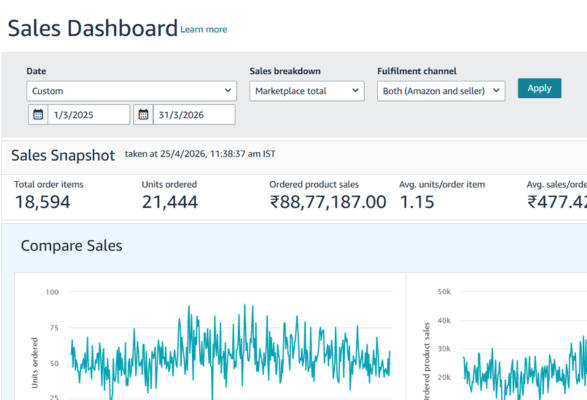Click the Units ordered axis label

[x=34, y=363]
